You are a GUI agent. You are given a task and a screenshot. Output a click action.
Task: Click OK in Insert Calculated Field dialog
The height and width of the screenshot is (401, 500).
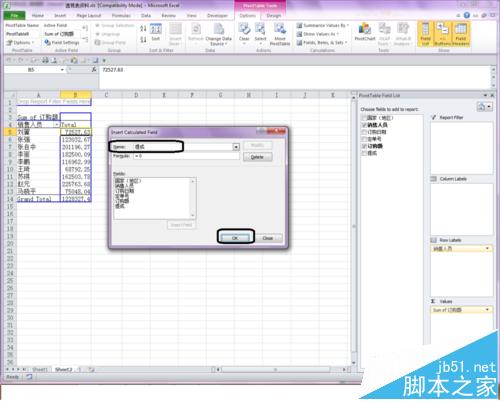(x=235, y=238)
